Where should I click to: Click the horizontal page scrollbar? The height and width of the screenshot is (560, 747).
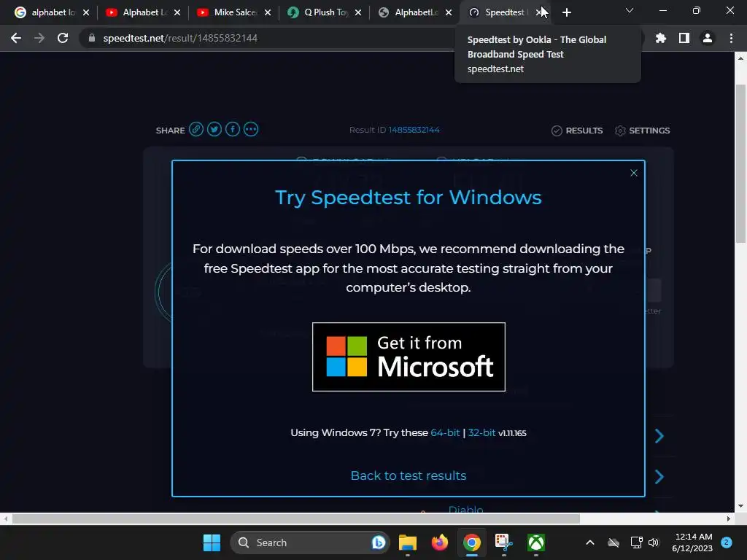click(x=296, y=518)
